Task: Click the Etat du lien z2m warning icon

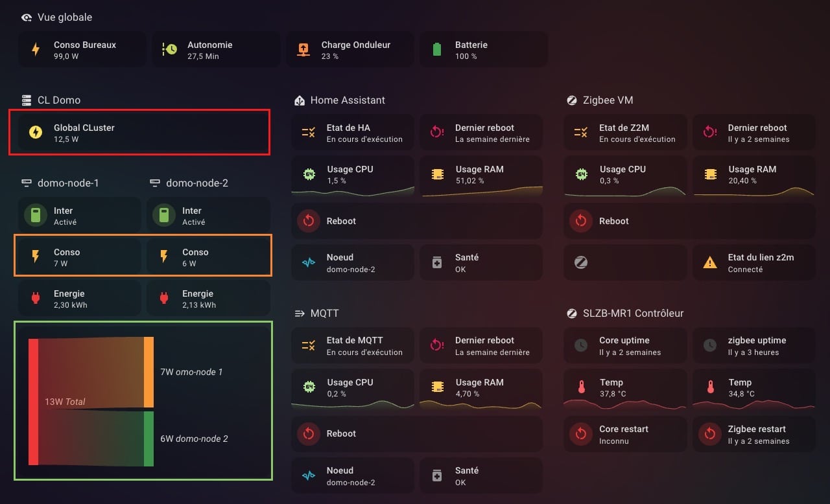Action: coord(710,262)
